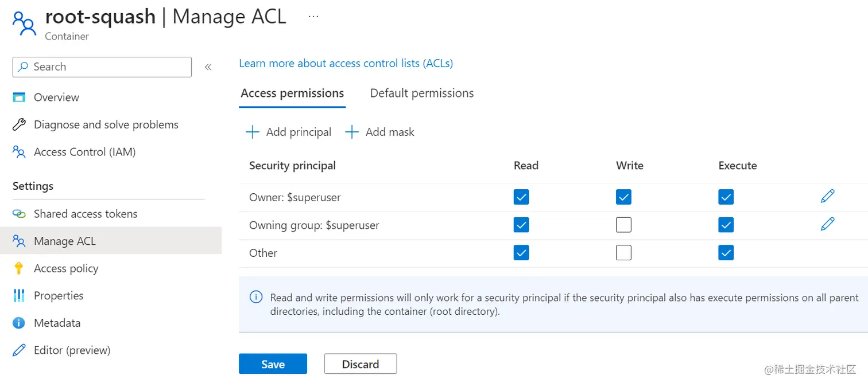Save the ACL changes
The width and height of the screenshot is (868, 387).
pos(273,364)
